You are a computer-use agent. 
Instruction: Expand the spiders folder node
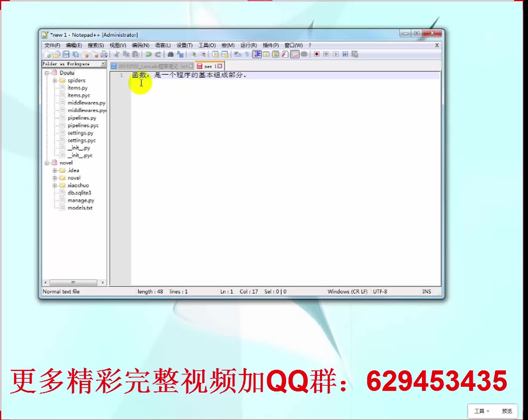pos(55,81)
